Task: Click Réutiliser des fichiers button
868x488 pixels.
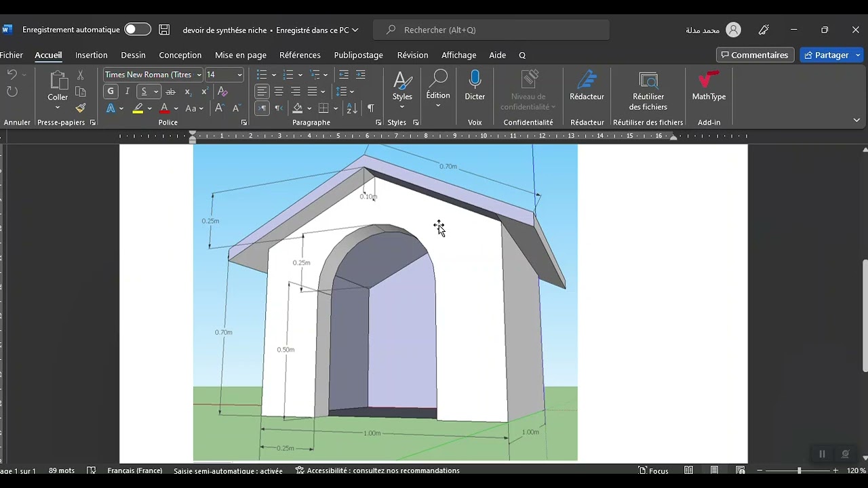Action: tap(648, 91)
